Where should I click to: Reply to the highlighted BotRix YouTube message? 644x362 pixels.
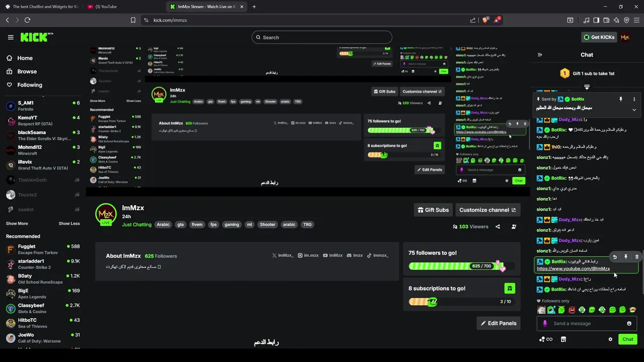[x=615, y=257]
